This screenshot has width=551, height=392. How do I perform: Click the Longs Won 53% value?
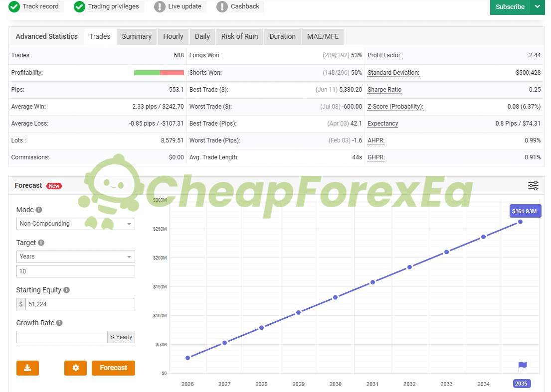(357, 55)
